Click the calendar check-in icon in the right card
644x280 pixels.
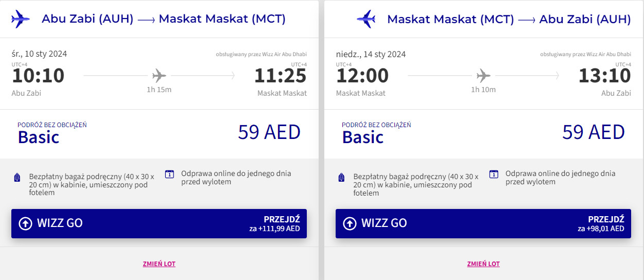(494, 174)
